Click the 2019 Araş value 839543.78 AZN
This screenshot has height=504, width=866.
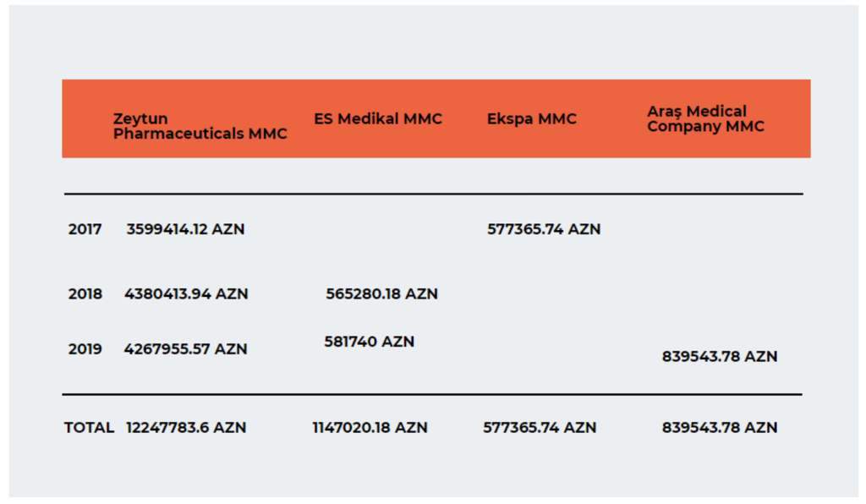pos(720,357)
